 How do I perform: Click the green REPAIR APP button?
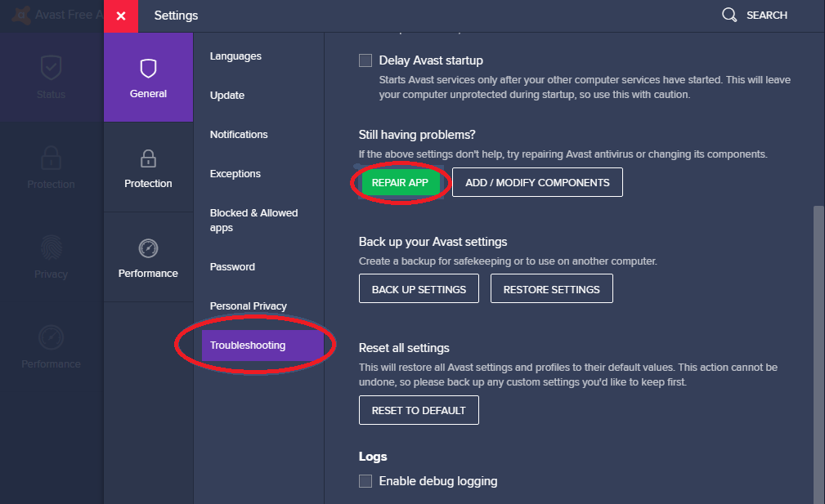(401, 182)
